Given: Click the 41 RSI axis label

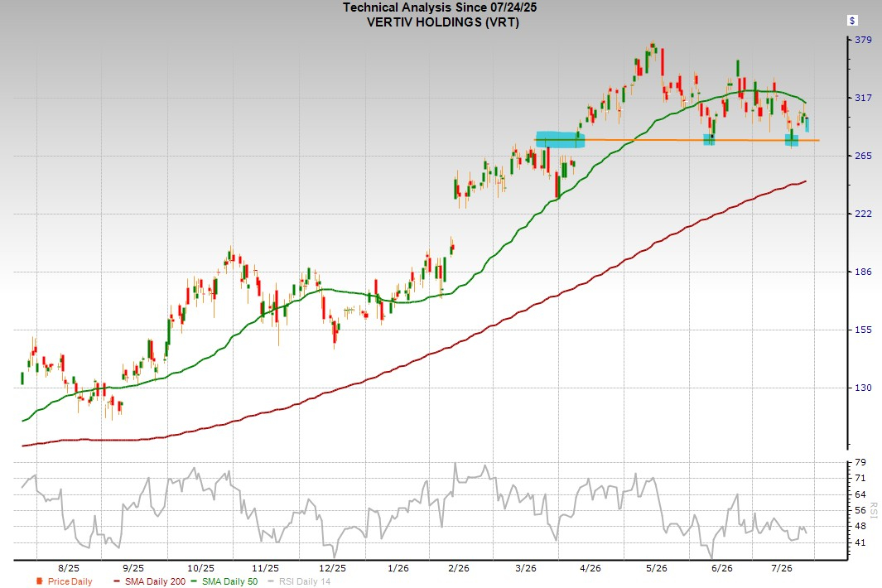Looking at the screenshot, I should (x=860, y=543).
